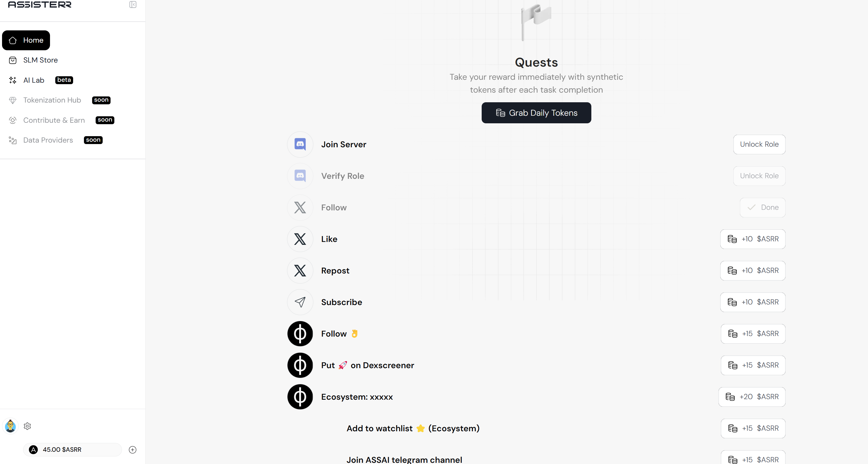Image resolution: width=868 pixels, height=464 pixels.
Task: Click the settings gear icon
Action: (x=27, y=426)
